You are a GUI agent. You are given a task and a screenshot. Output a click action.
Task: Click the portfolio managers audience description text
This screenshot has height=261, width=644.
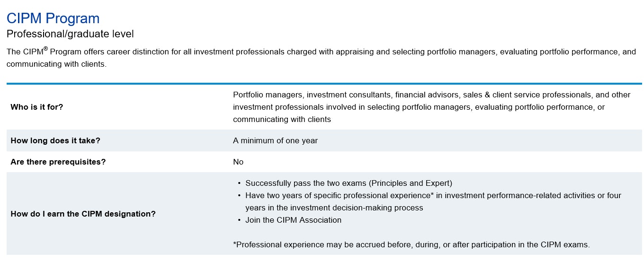[431, 107]
